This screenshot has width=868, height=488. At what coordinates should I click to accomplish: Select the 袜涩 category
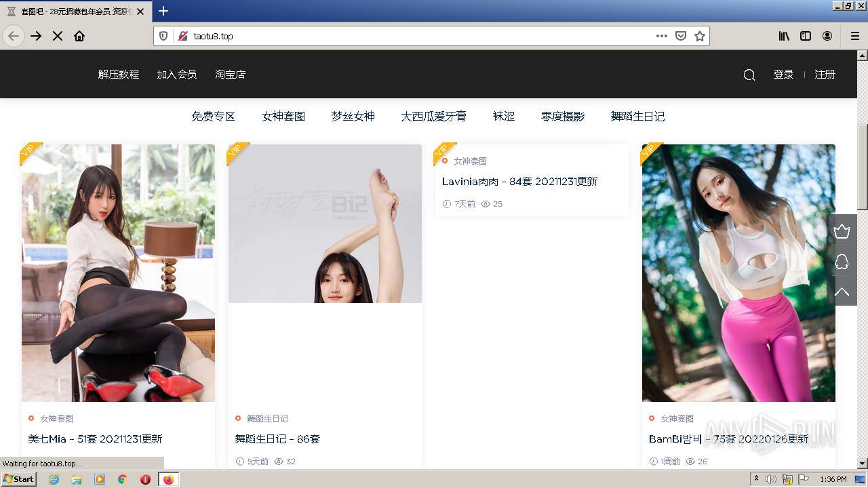(x=504, y=117)
